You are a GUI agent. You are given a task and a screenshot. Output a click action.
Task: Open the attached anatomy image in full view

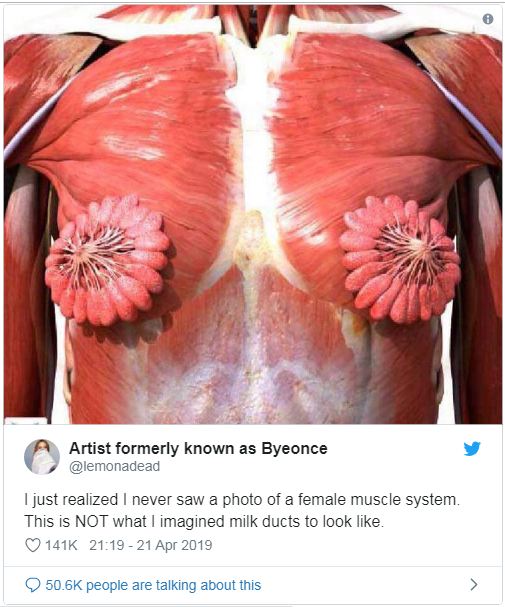253,214
